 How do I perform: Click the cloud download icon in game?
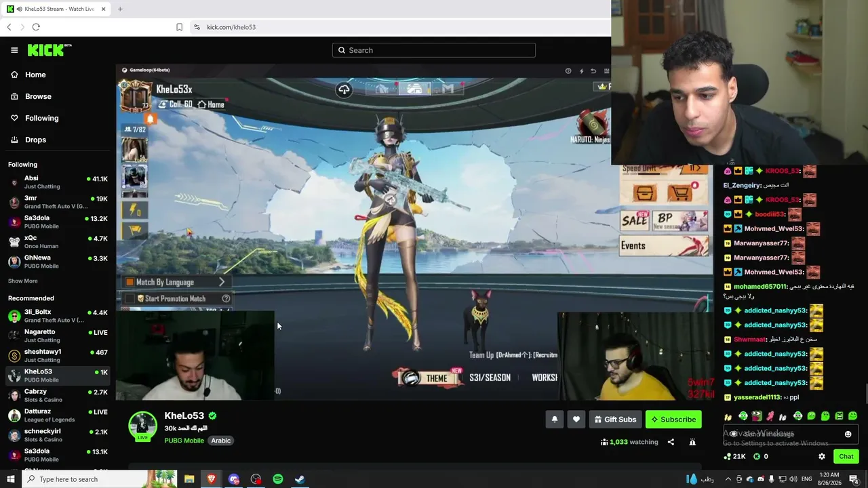tap(344, 89)
